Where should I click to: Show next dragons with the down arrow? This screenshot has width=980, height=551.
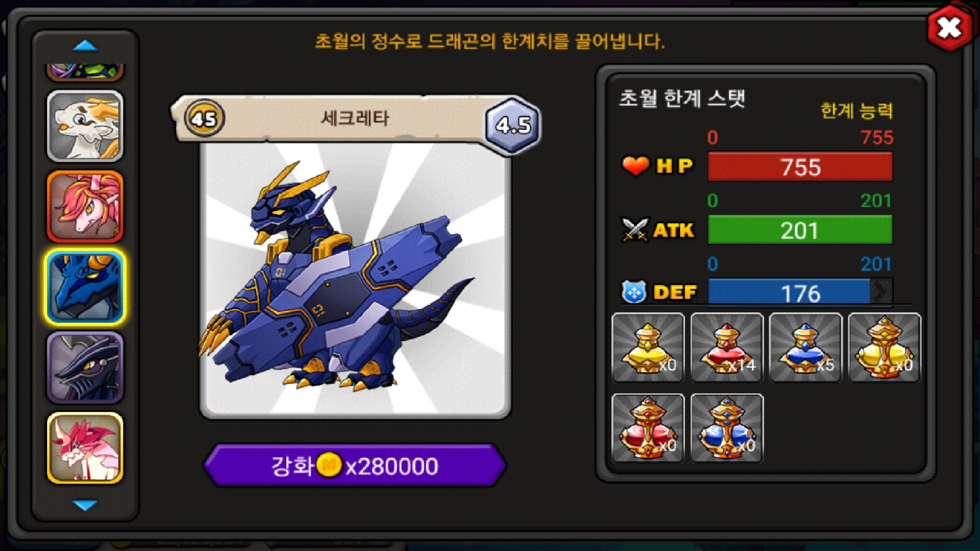[85, 505]
